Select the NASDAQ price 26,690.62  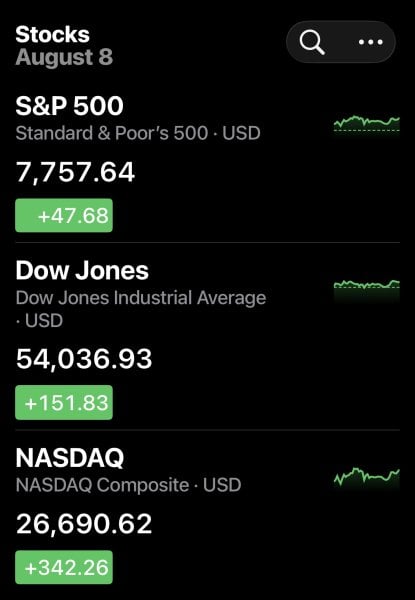pos(84,524)
